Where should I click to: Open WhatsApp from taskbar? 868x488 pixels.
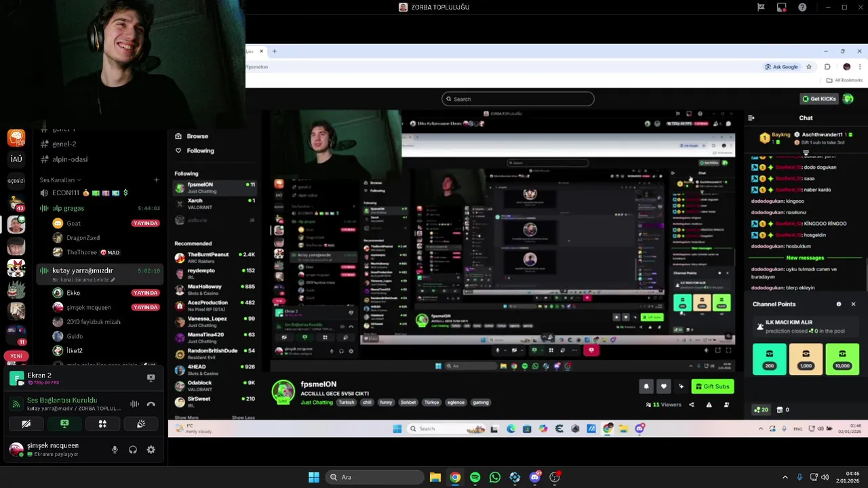pos(495,477)
